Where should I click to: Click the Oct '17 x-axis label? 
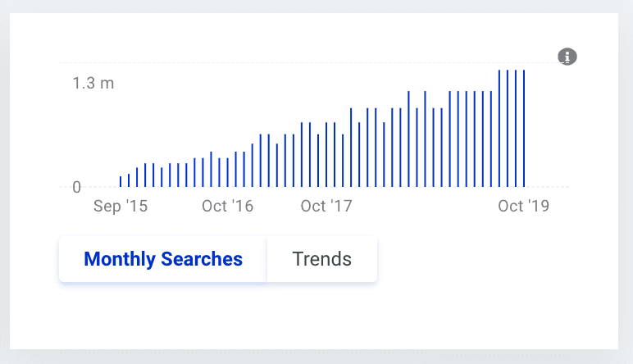click(x=326, y=206)
